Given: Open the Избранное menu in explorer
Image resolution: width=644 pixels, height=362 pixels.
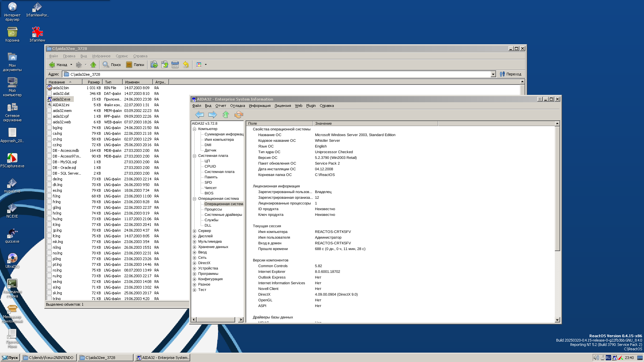Looking at the screenshot, I should point(101,56).
